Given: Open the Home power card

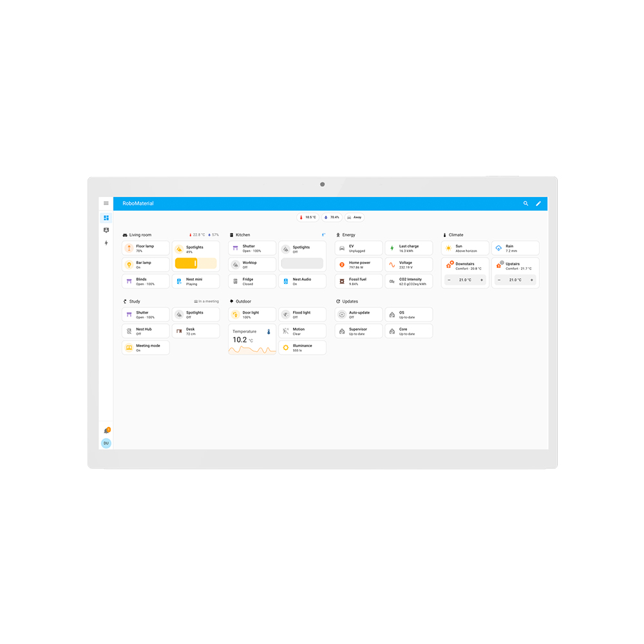Looking at the screenshot, I should 359,265.
